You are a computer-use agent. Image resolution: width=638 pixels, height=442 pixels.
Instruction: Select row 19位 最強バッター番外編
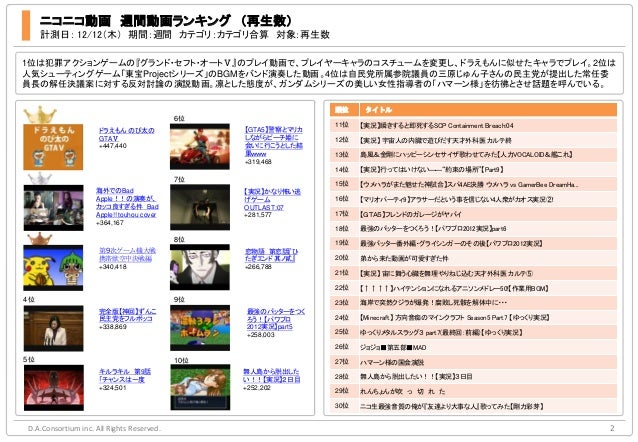coord(473,243)
